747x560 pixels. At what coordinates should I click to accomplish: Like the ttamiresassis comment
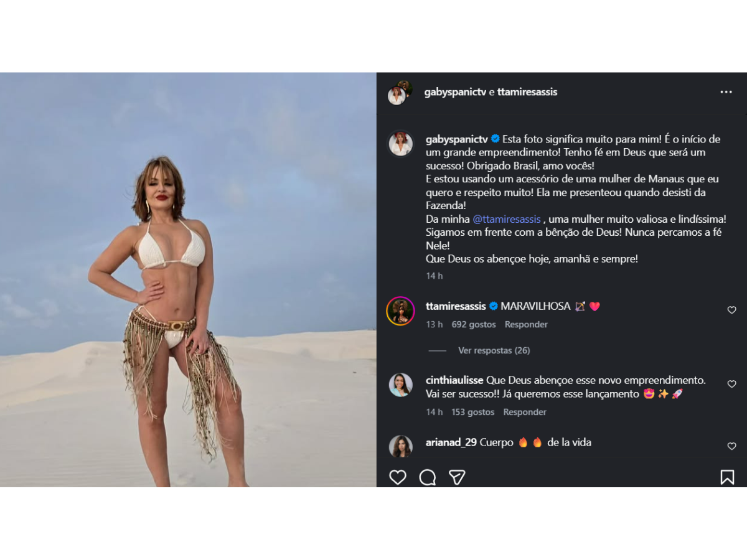[731, 310]
